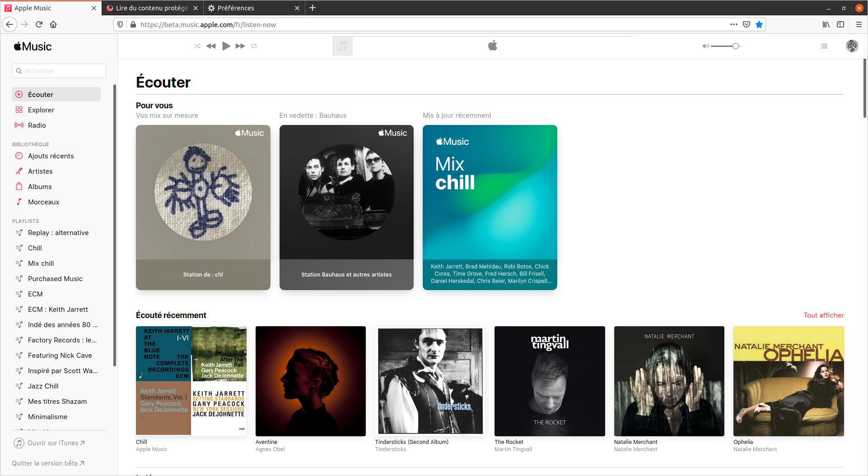Image resolution: width=868 pixels, height=476 pixels.
Task: Click the Tout afficher link
Action: (x=823, y=315)
